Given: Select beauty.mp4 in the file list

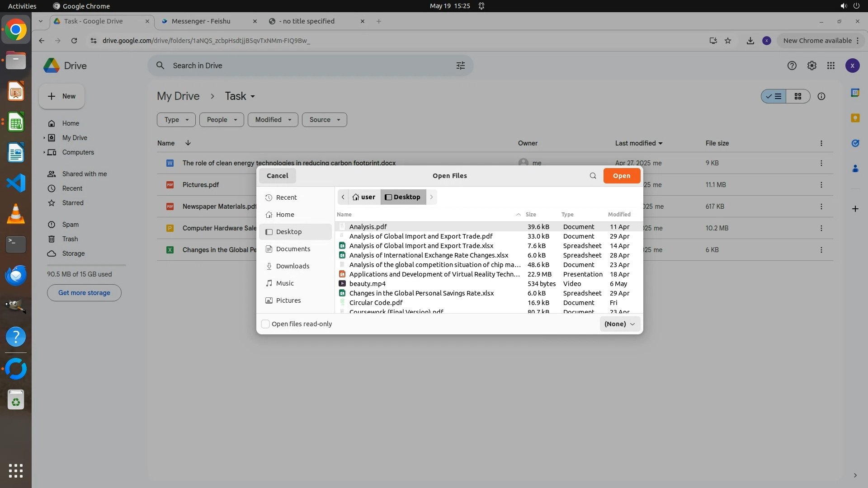Looking at the screenshot, I should (367, 284).
